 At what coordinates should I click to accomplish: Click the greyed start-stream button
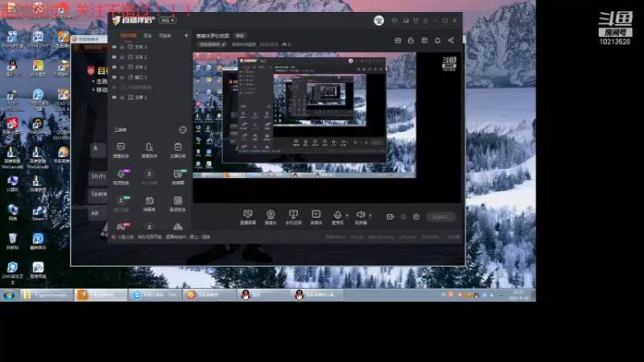(x=440, y=216)
